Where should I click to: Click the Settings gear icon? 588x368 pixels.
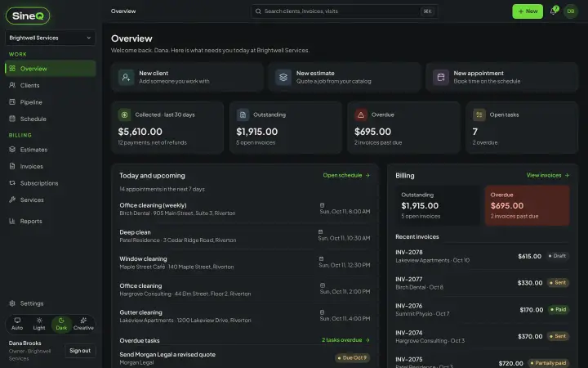coord(12,303)
